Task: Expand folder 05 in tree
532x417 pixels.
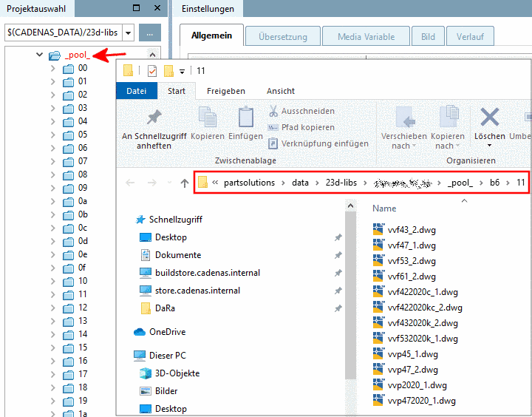Action: [53, 135]
